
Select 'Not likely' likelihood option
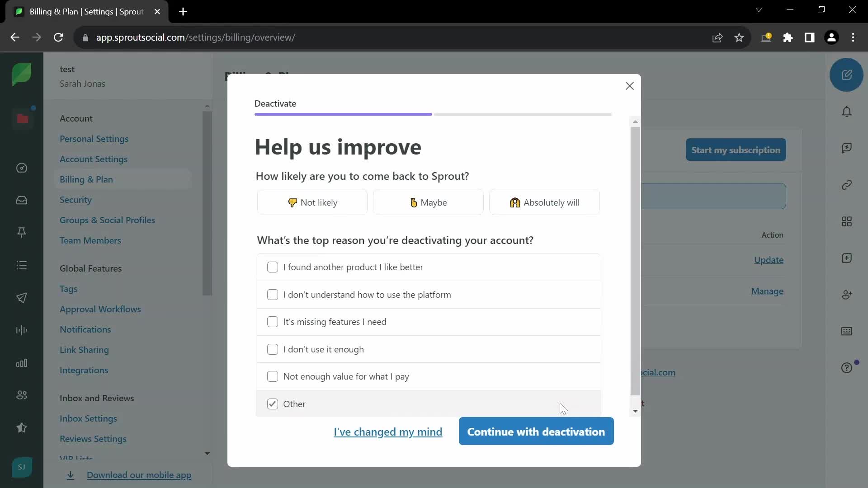pyautogui.click(x=312, y=202)
